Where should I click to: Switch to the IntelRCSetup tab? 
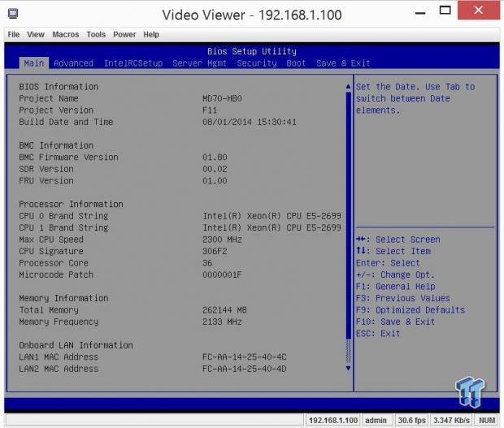click(x=133, y=63)
